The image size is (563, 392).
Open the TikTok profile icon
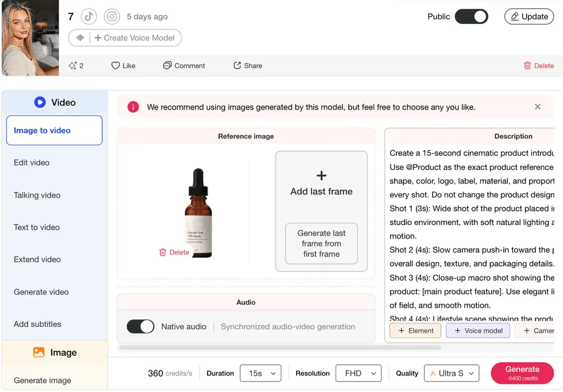coord(89,16)
